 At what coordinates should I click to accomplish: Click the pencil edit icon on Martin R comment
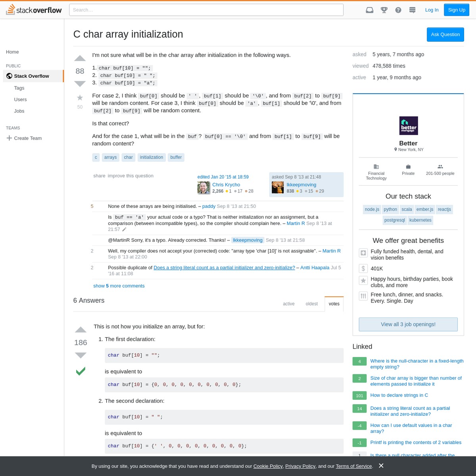tap(124, 229)
